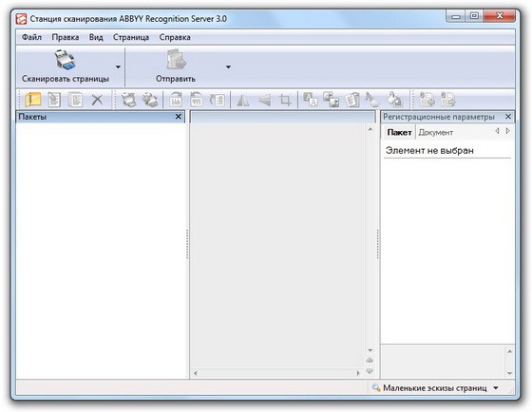Click the Отправить send icon
Image resolution: width=532 pixels, height=412 pixels.
pos(176,60)
